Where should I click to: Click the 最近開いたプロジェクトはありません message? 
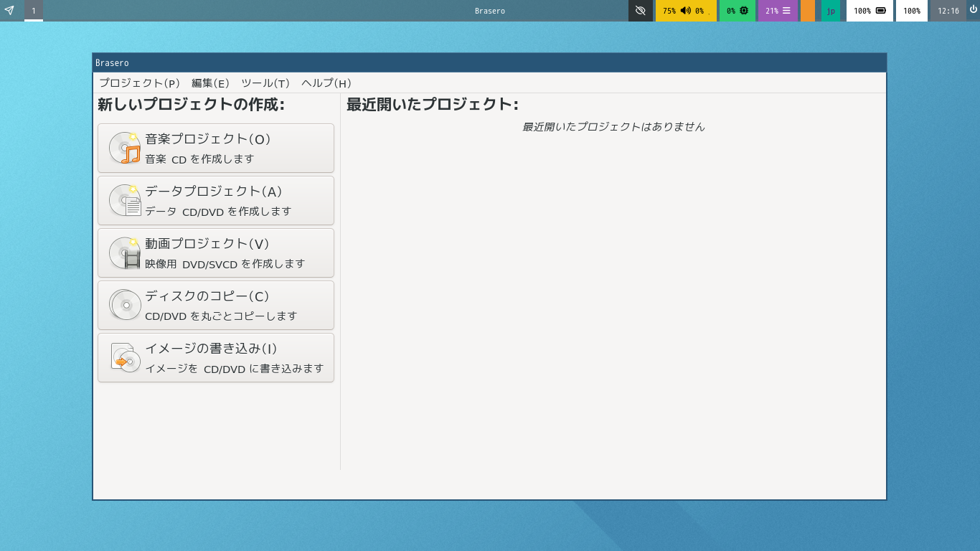click(x=613, y=127)
